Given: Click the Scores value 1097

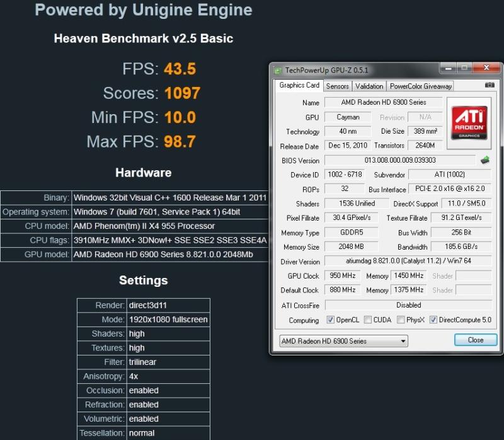Looking at the screenshot, I should (182, 93).
